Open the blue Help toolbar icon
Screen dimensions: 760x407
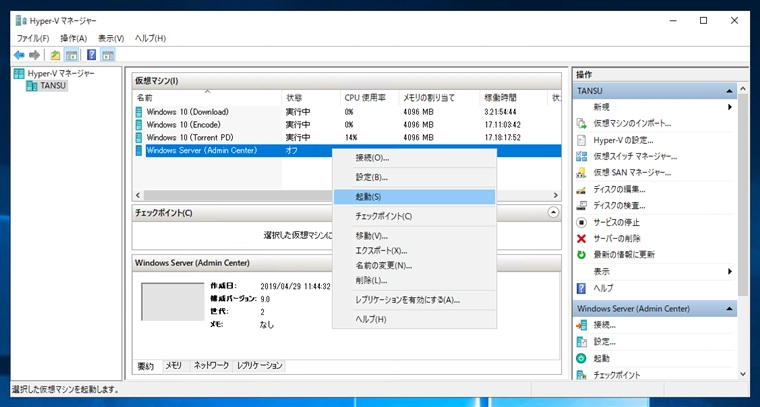pyautogui.click(x=92, y=55)
